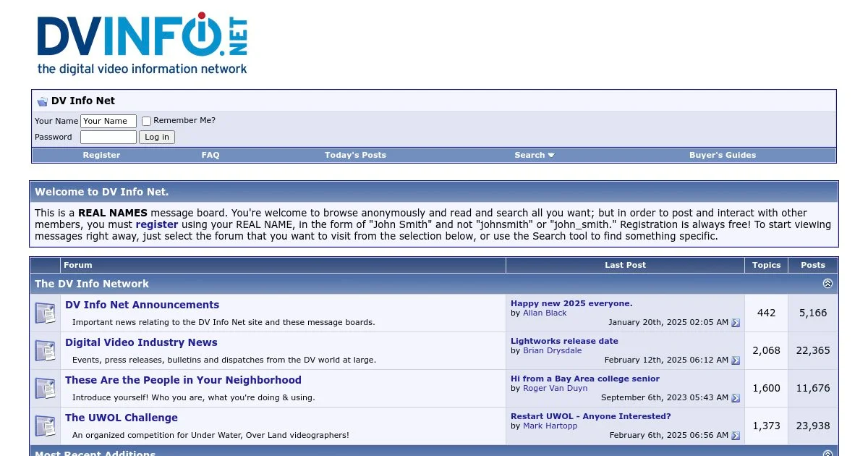868x456 pixels.
Task: Click forum status icon for DV Info Net Announcements
Action: click(x=45, y=313)
